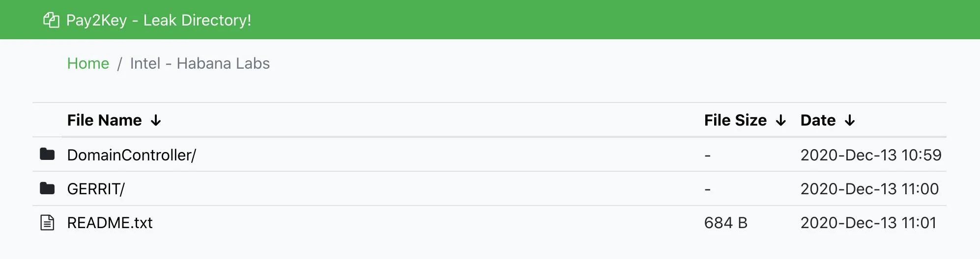Click the 2020-Dec-13 11:01 date cell

coord(868,223)
